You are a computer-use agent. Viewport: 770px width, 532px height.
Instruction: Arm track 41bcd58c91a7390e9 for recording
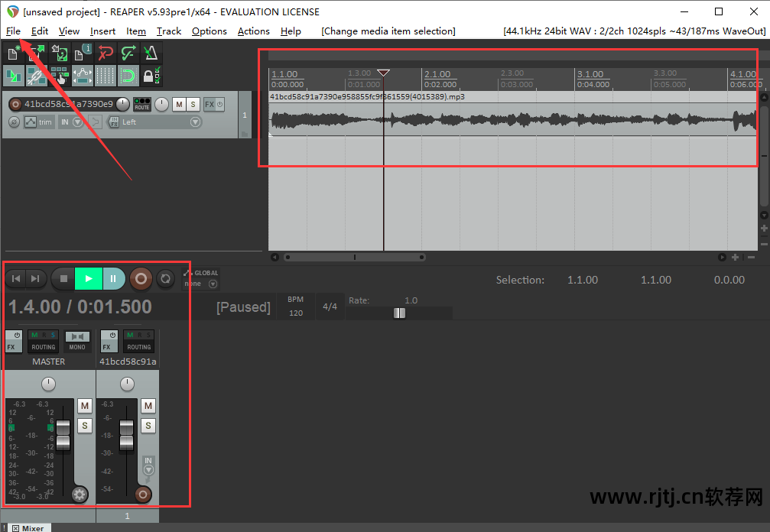click(x=15, y=104)
